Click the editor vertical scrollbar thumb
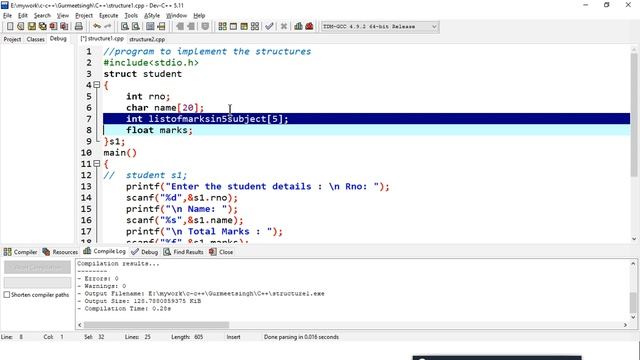The image size is (640, 360). [x=634, y=114]
